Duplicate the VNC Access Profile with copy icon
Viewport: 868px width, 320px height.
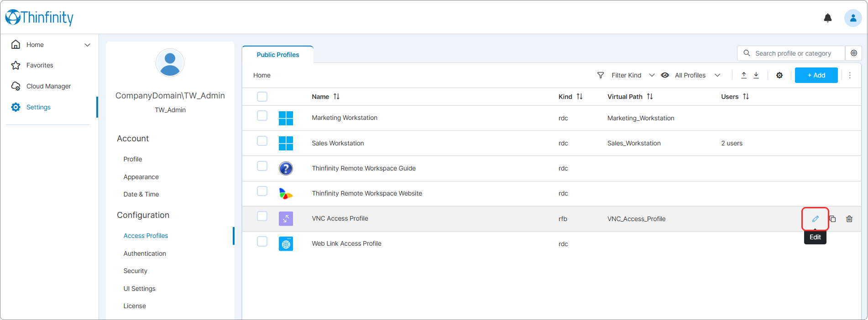[832, 219]
